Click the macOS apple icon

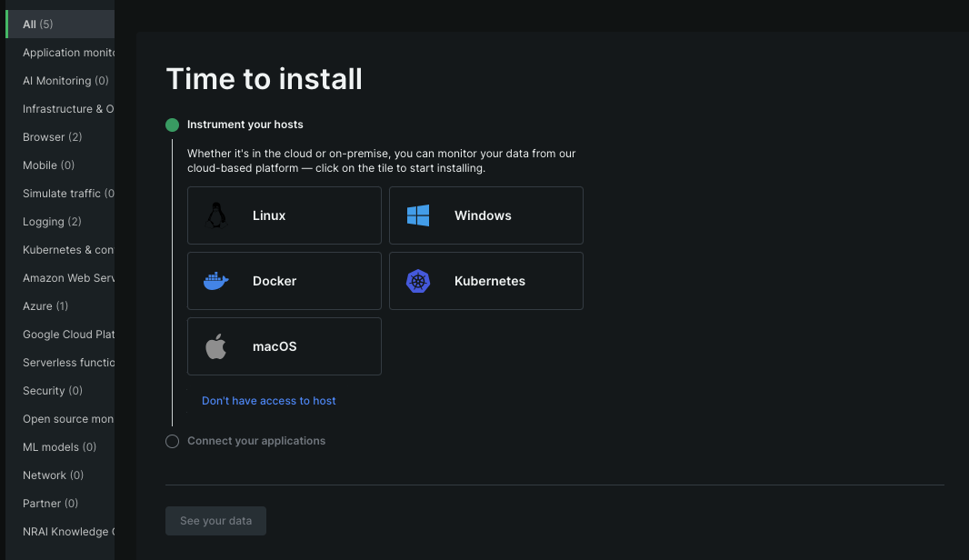pos(215,346)
